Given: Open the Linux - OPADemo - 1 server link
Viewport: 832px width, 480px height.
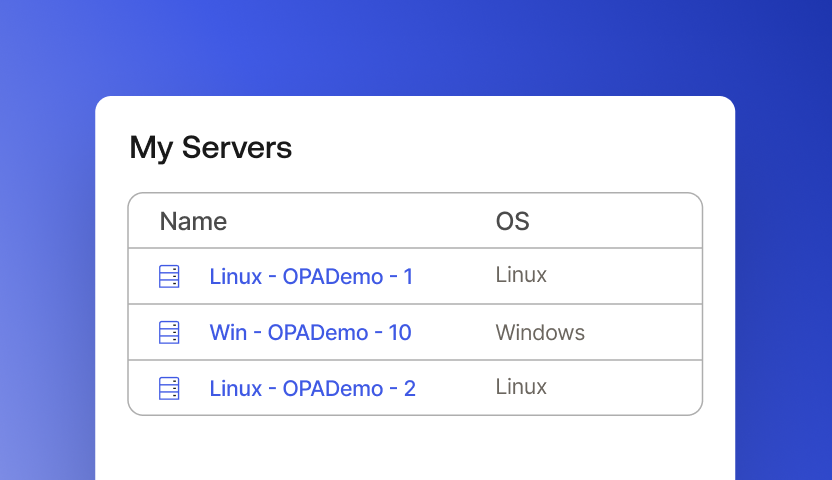Looking at the screenshot, I should pyautogui.click(x=311, y=277).
